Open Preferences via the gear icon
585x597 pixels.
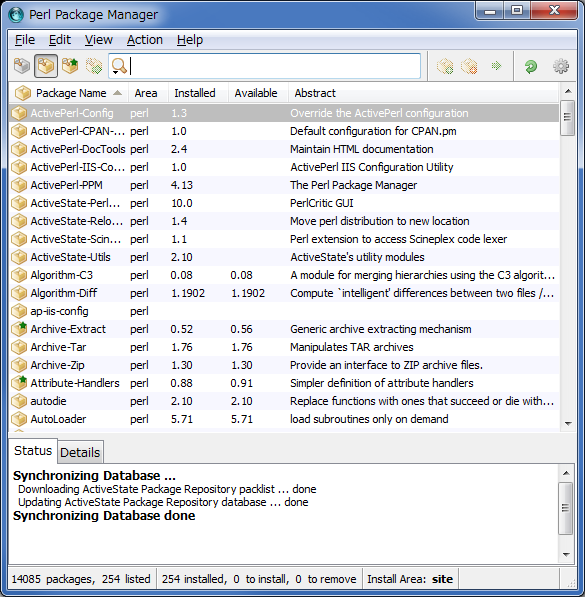coord(561,66)
